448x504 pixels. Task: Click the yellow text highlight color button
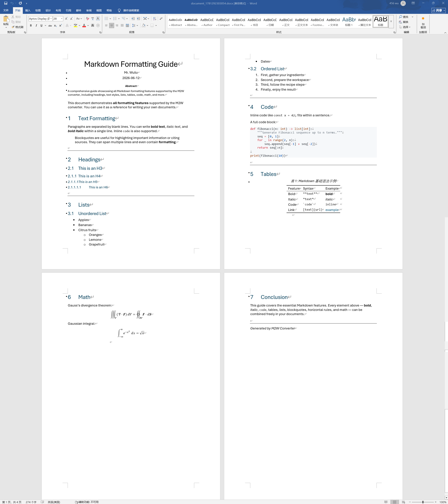pos(75,26)
